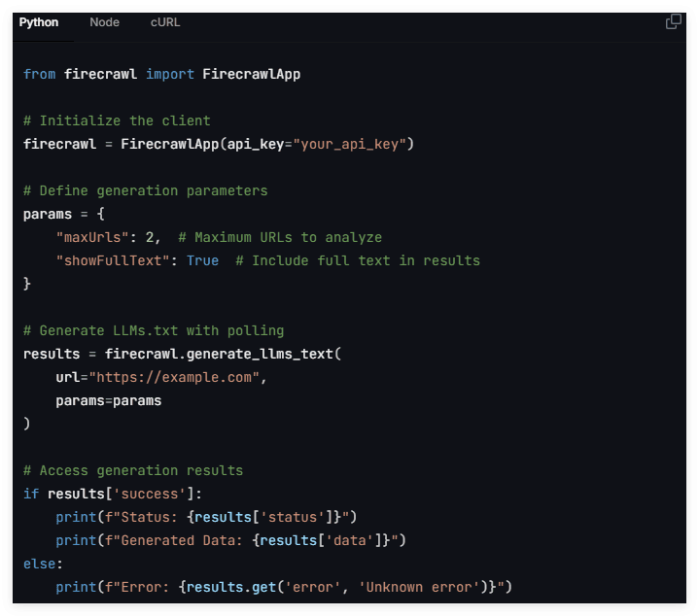
Task: Click the "if results['success']:" line
Action: click(113, 494)
